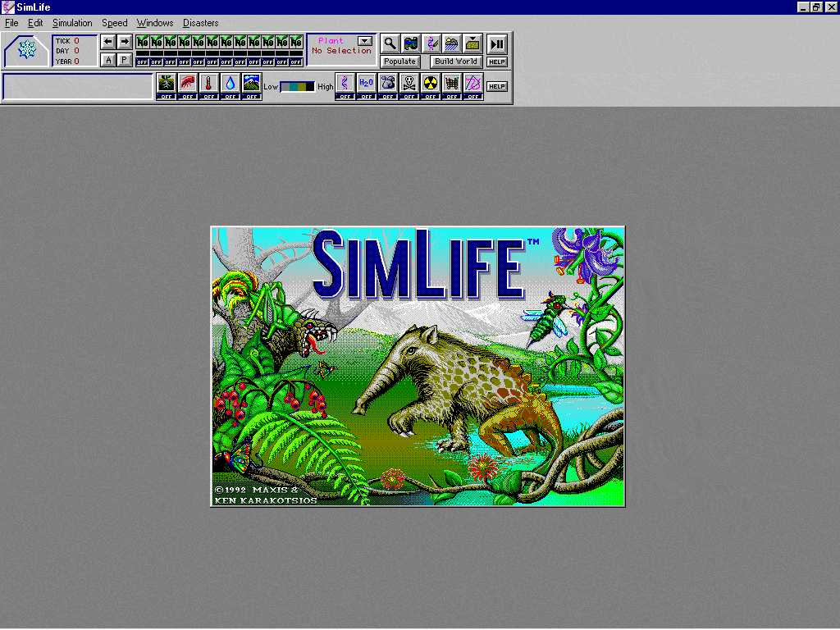Restore down the SimLife window
This screenshot has width=840, height=630.
(x=816, y=7)
